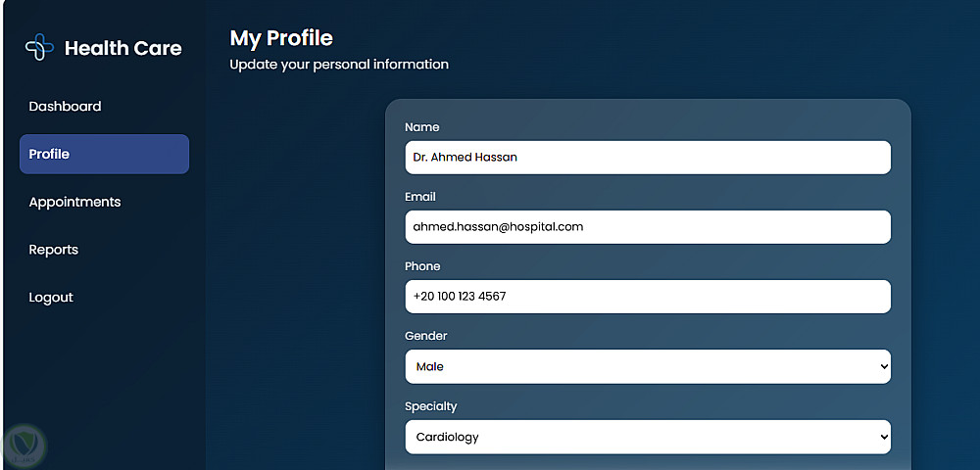Screen dimensions: 980x470
Task: Click the 'Update your personal information' subtitle
Action: (339, 65)
